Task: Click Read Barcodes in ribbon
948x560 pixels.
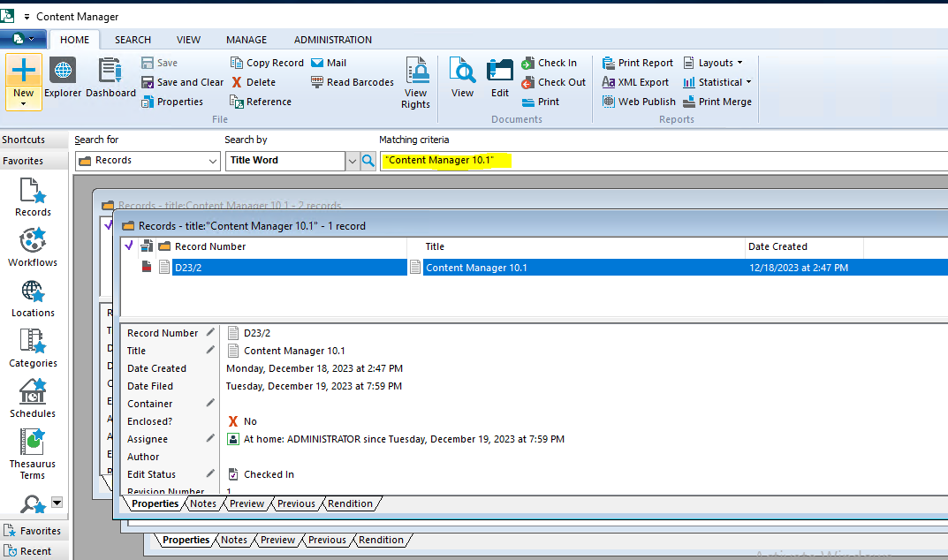Action: click(x=352, y=82)
